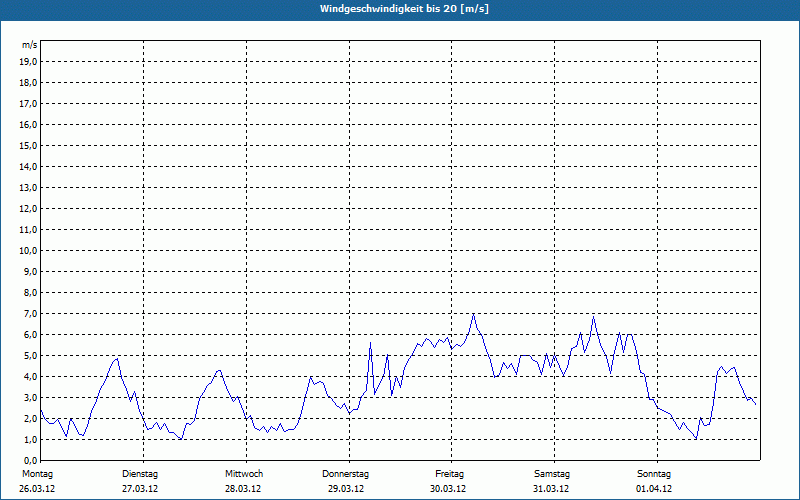Select the '1,0' y-axis value
Viewport: 800px width, 500px height.
30,440
